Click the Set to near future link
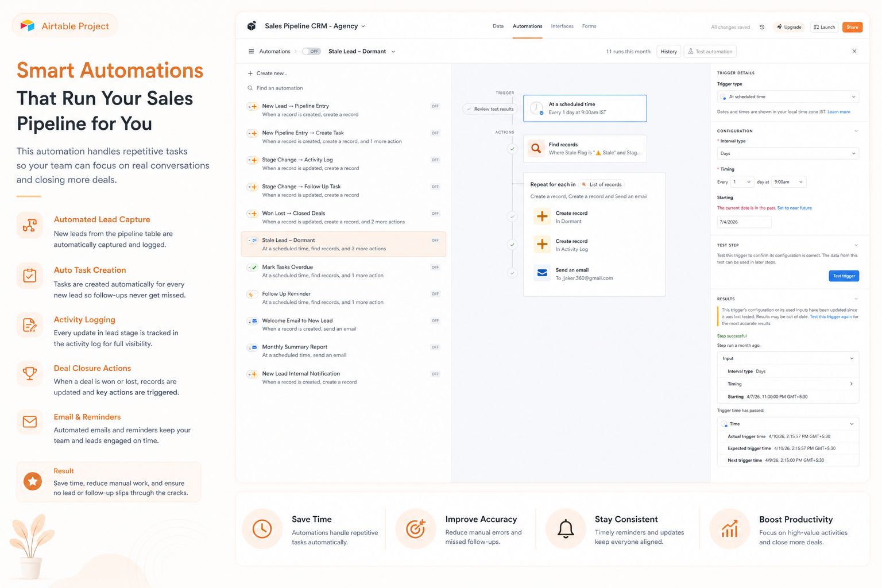The height and width of the screenshot is (588, 882). (794, 208)
